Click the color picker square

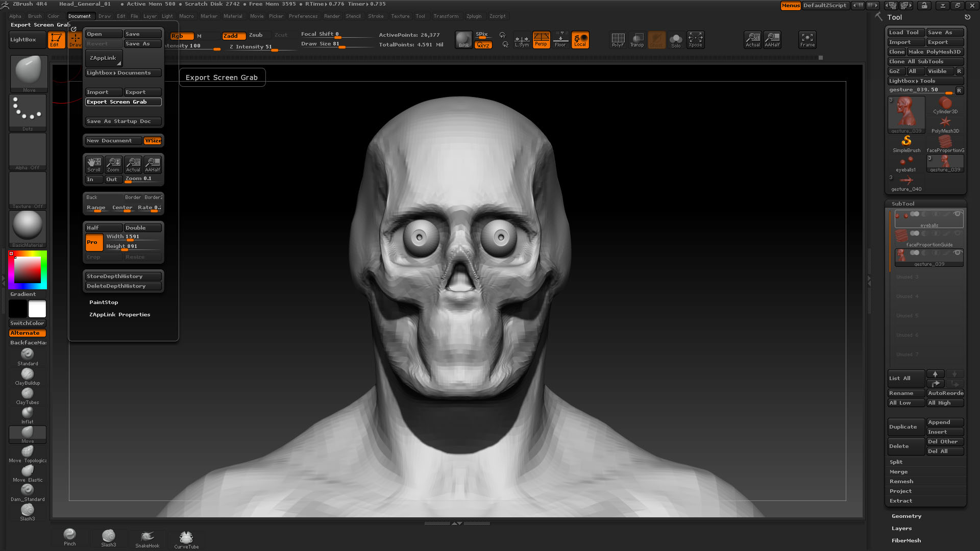pyautogui.click(x=28, y=270)
